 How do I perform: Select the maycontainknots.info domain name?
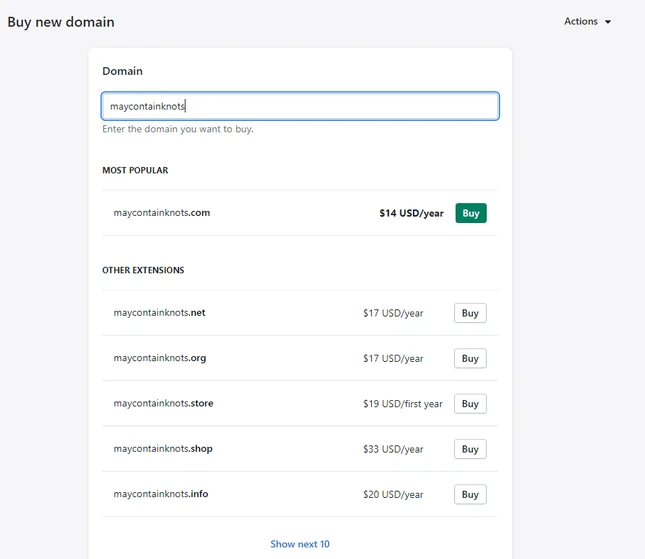click(161, 494)
